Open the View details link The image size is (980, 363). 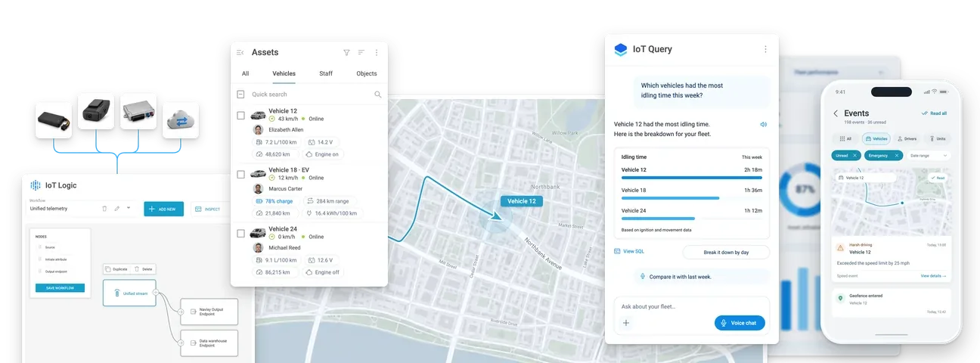(x=933, y=276)
